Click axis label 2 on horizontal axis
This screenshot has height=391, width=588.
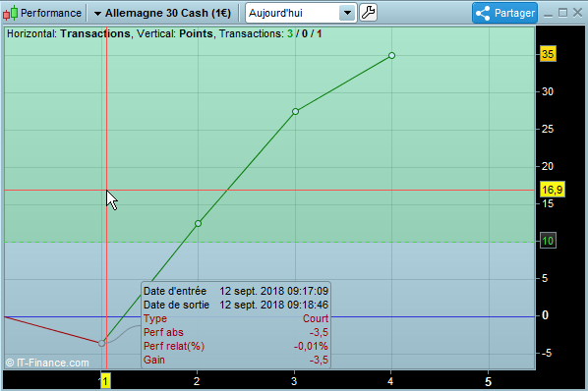[197, 381]
